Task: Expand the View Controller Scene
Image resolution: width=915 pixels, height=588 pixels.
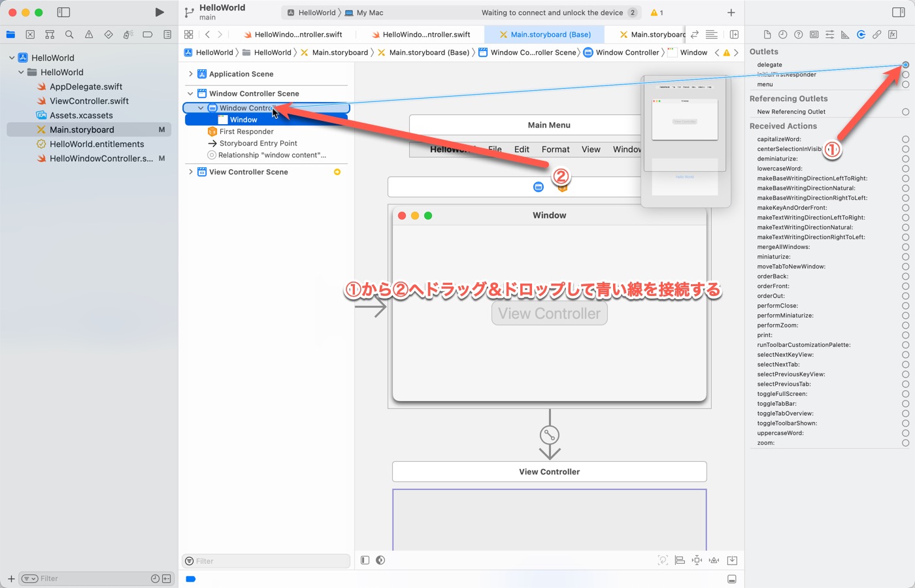Action: 190,172
